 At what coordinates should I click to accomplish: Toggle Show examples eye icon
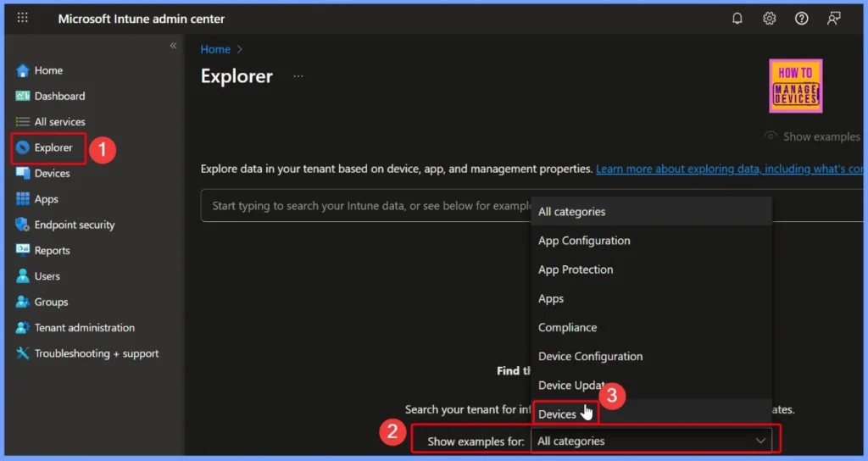pyautogui.click(x=771, y=136)
